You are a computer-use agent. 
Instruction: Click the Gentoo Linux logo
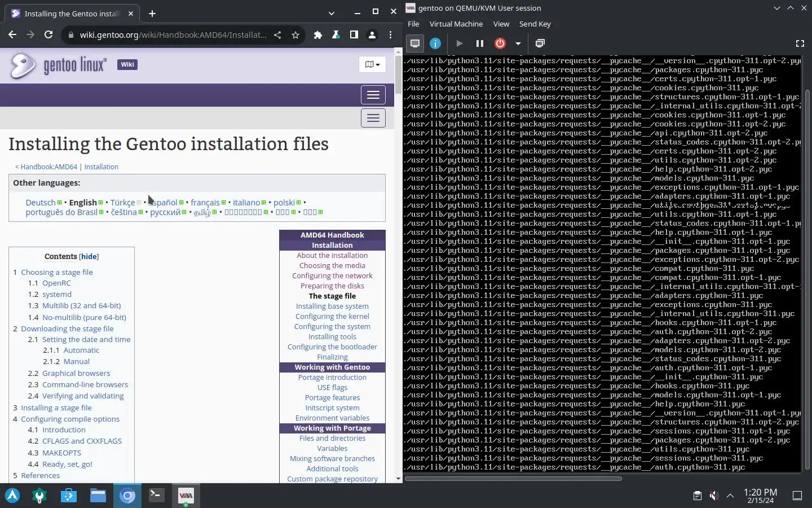[x=58, y=65]
